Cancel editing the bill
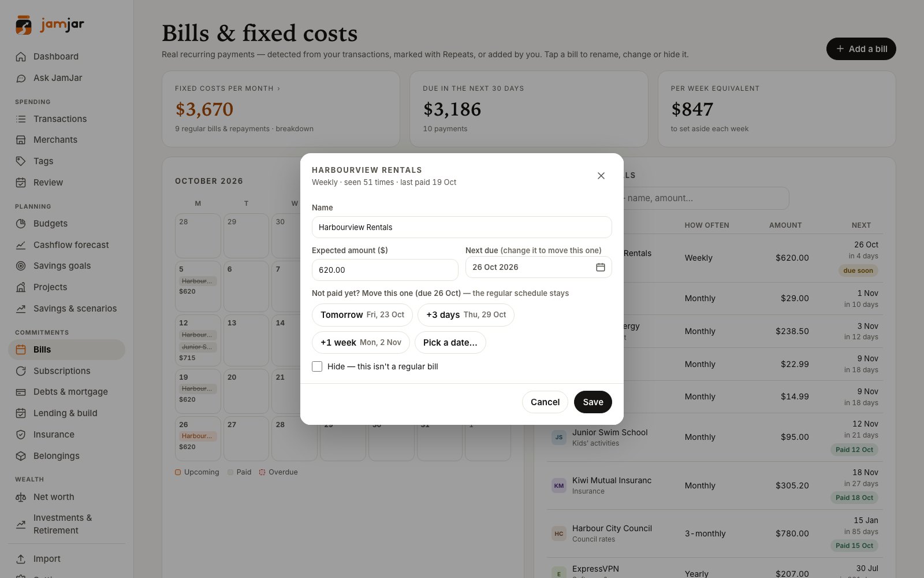Screen dimensions: 924x578 point(545,402)
